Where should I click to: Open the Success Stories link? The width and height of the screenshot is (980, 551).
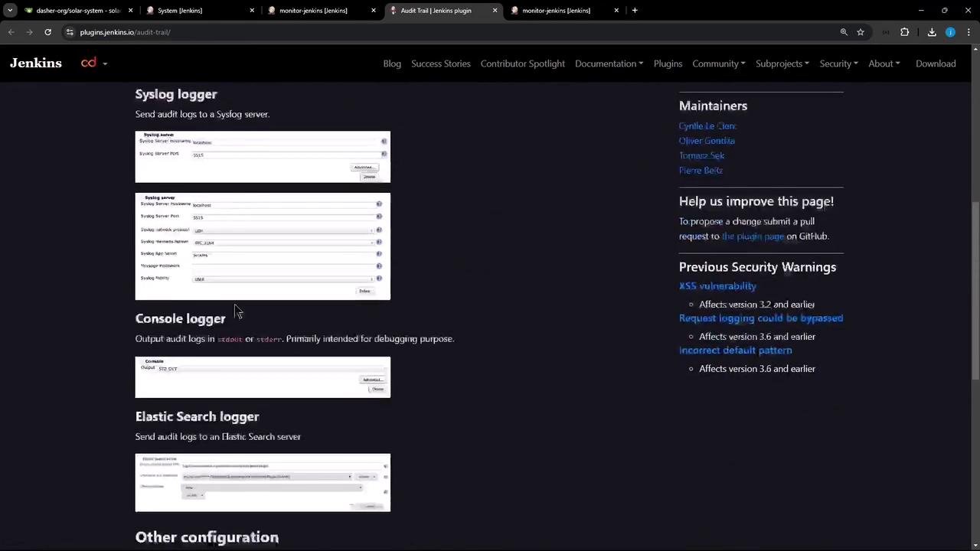[x=441, y=64]
